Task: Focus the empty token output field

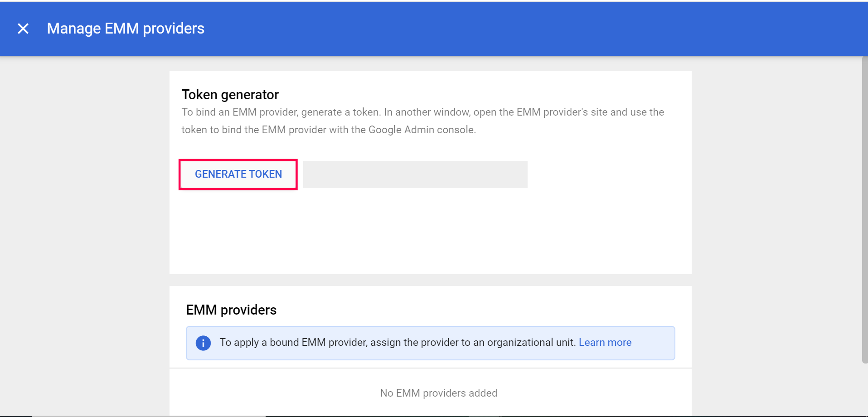Action: point(415,175)
